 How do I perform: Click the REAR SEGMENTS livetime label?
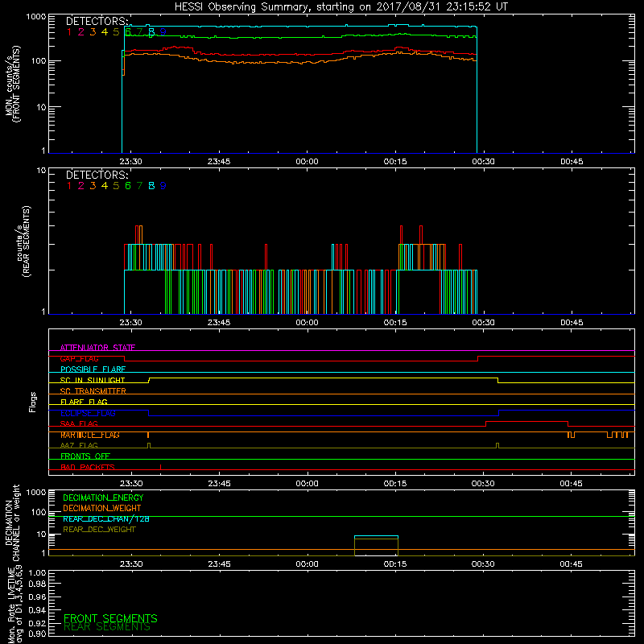click(x=107, y=627)
